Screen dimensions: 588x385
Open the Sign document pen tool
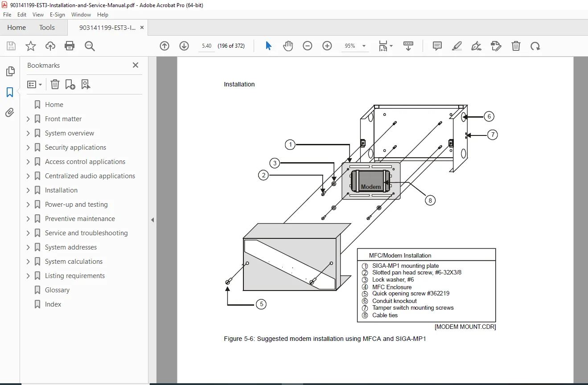[x=477, y=46]
